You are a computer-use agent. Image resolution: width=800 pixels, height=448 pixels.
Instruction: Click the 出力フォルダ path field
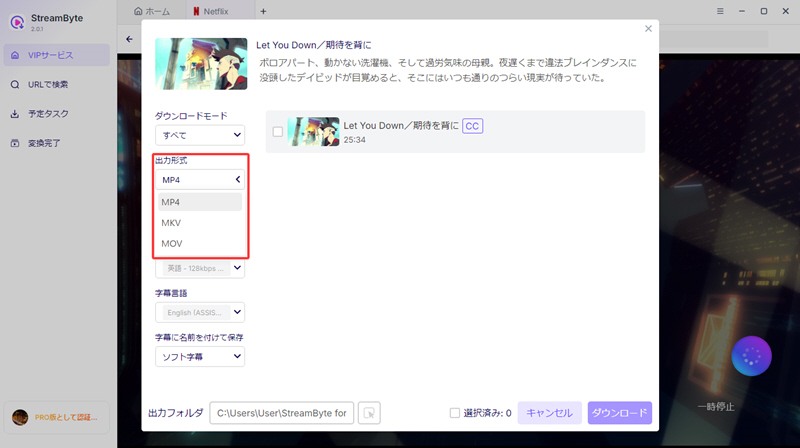point(282,413)
